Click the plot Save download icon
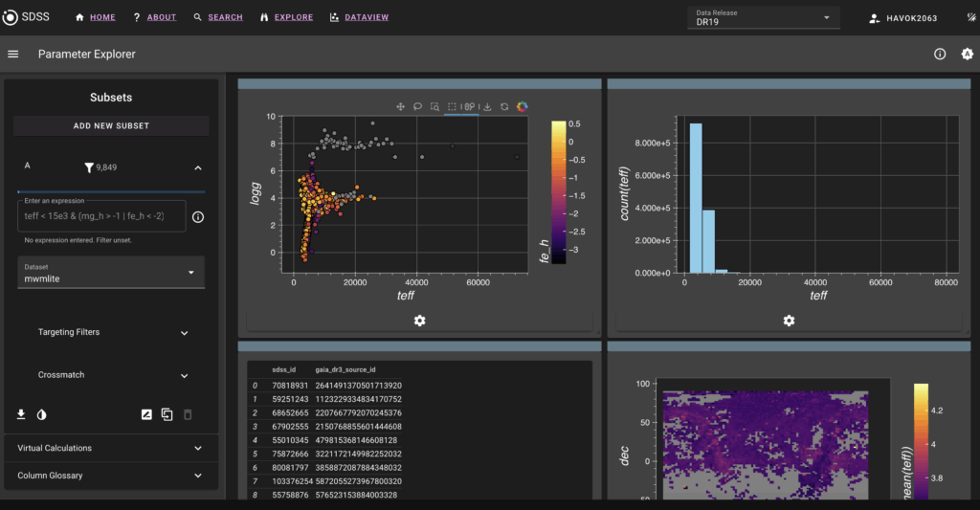Viewport: 980px width, 510px height. click(x=487, y=107)
